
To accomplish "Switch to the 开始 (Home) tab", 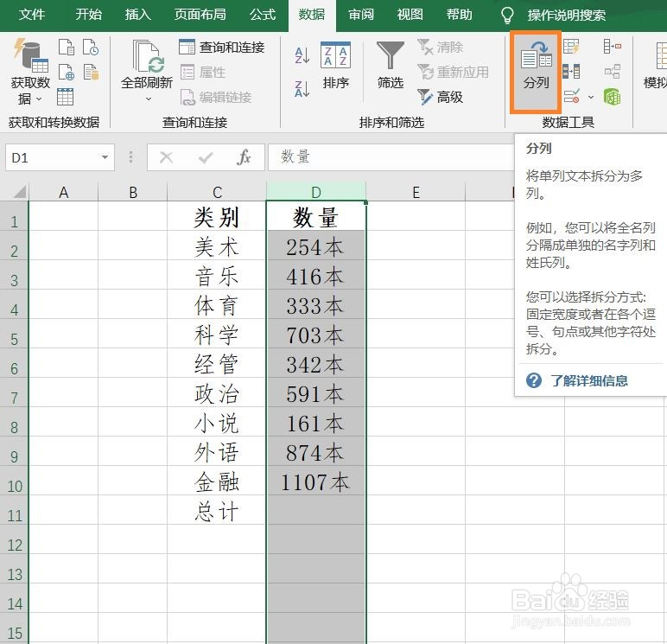I will pyautogui.click(x=88, y=15).
